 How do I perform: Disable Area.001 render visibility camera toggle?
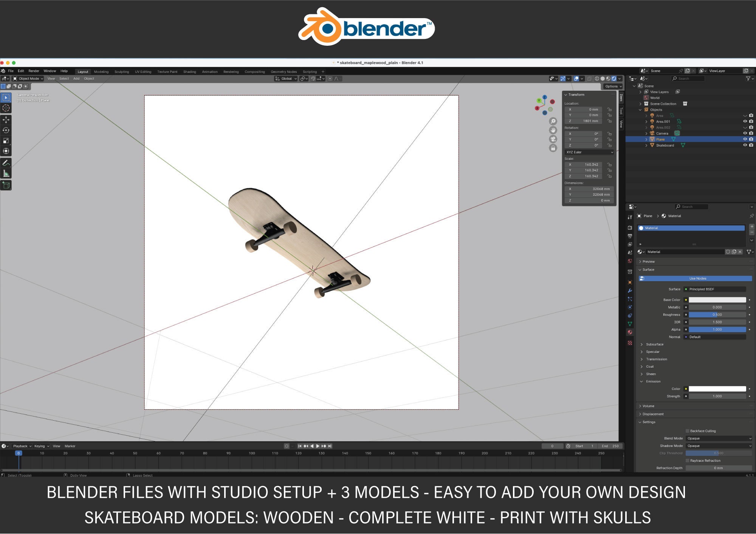[x=751, y=121]
